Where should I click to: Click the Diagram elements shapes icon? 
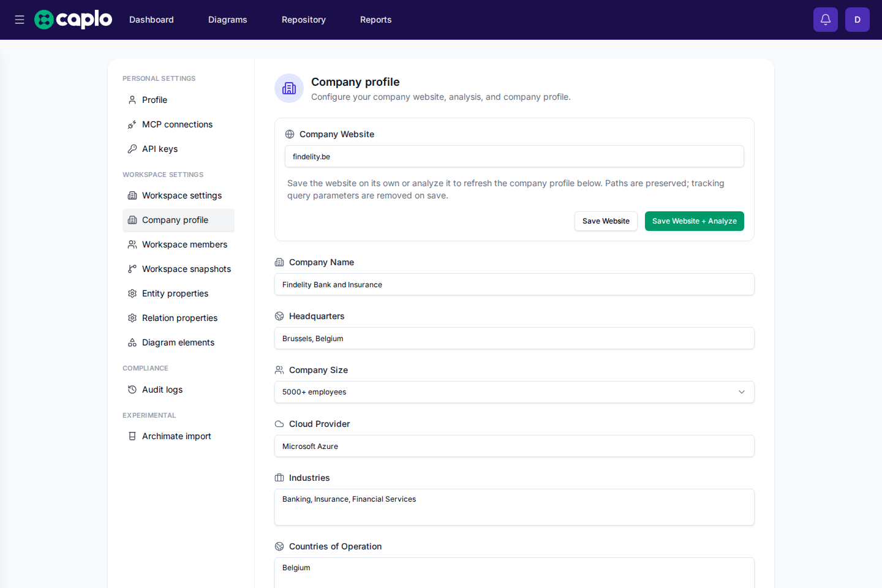[x=132, y=342]
